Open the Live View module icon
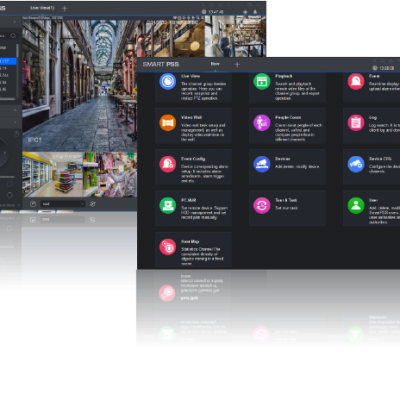This screenshot has height=400, width=400. click(x=167, y=81)
